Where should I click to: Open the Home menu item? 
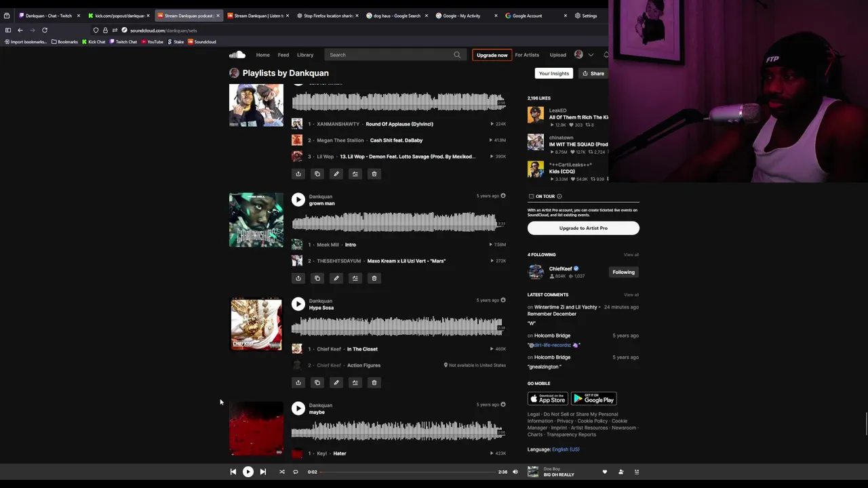click(x=263, y=55)
